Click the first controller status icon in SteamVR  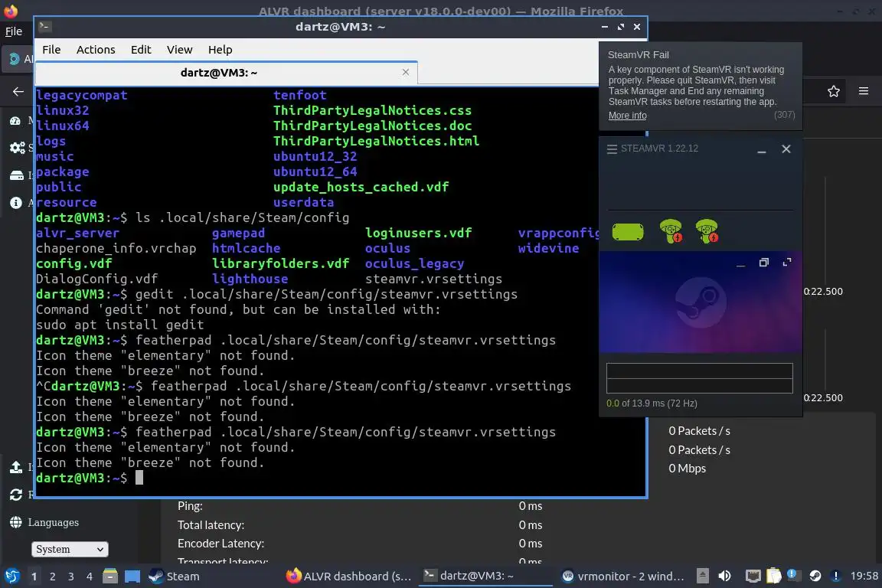pos(671,230)
